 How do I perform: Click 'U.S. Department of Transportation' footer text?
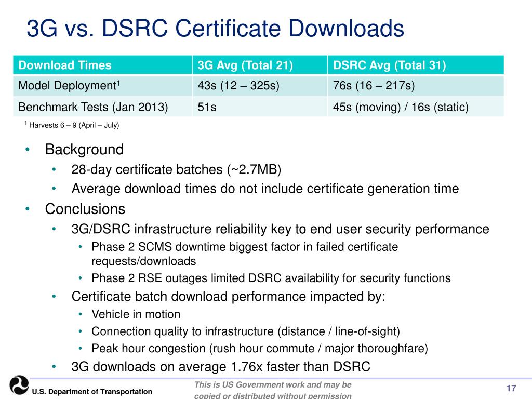(92, 392)
